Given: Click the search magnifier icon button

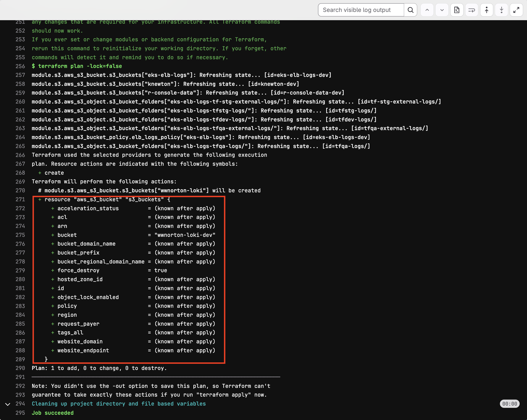Looking at the screenshot, I should coord(410,10).
